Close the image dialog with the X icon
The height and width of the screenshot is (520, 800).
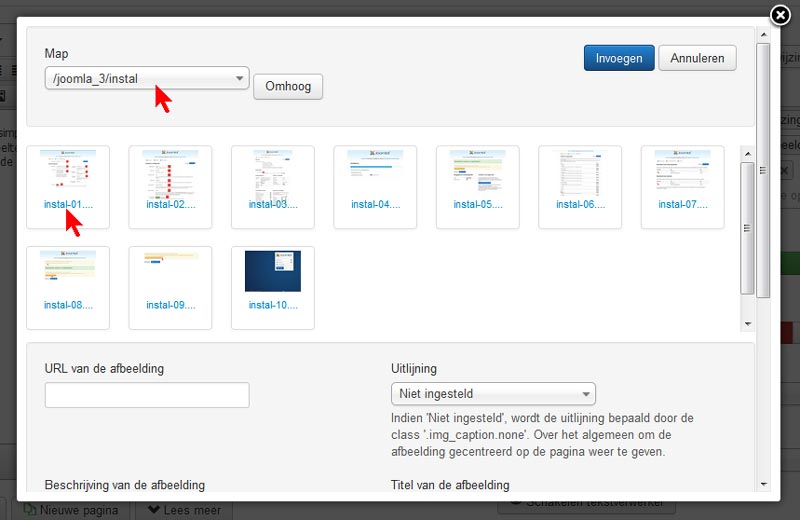coord(780,15)
